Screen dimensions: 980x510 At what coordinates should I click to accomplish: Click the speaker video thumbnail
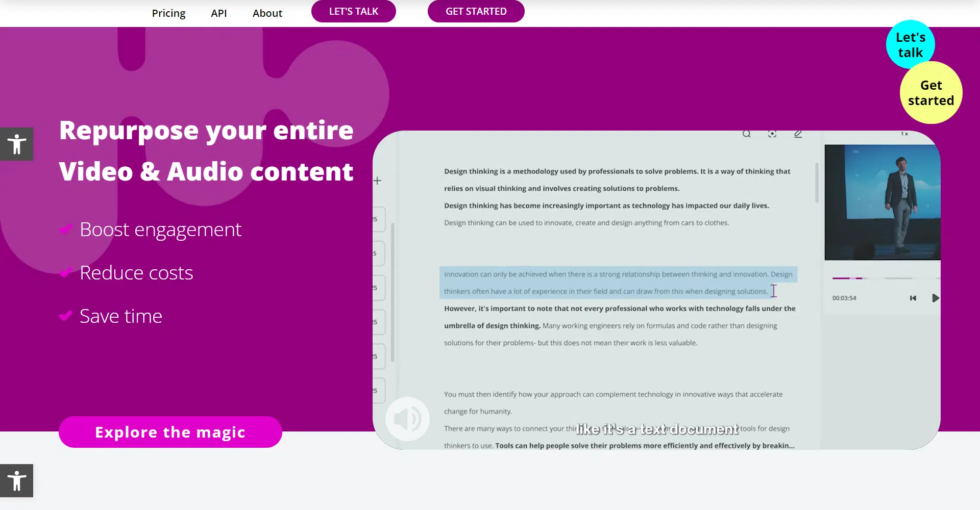(x=882, y=202)
